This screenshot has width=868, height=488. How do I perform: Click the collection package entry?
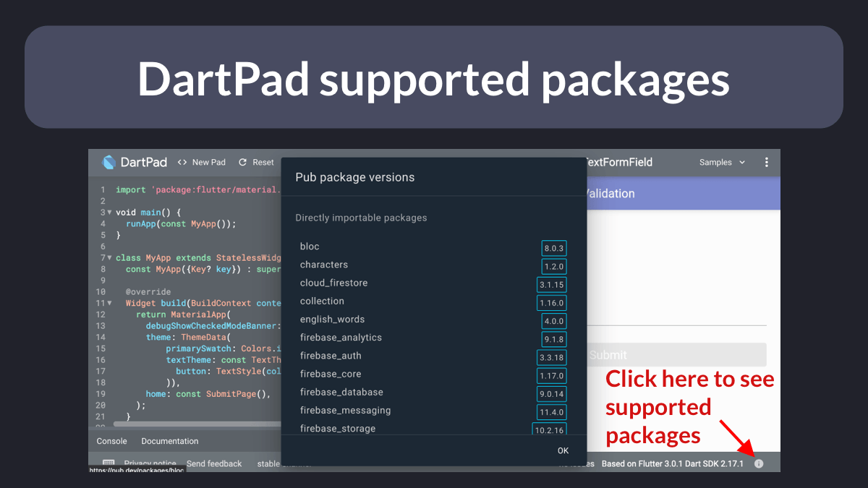[x=322, y=301]
